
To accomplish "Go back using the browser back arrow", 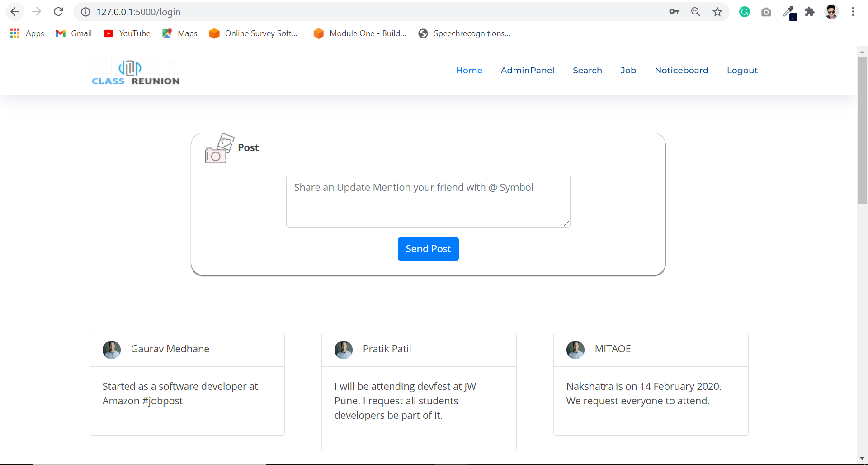I will pyautogui.click(x=15, y=12).
